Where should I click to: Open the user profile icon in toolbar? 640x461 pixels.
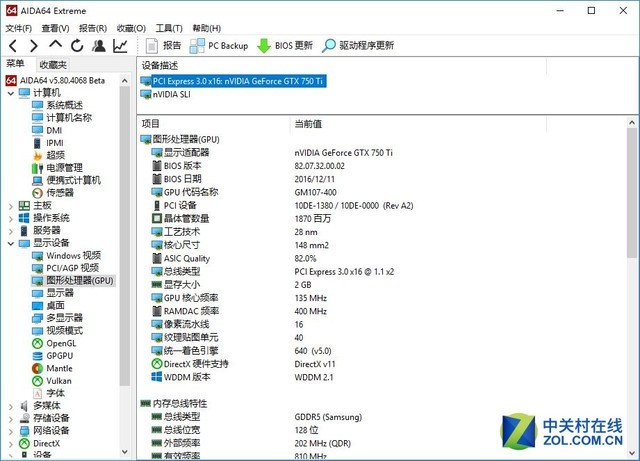(x=98, y=46)
